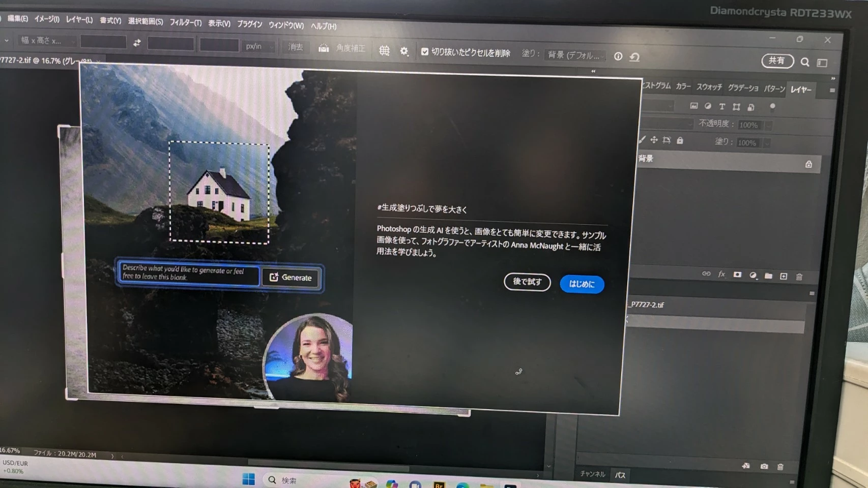Click the はじめに blue button
Screen dimensions: 868x488
(582, 284)
